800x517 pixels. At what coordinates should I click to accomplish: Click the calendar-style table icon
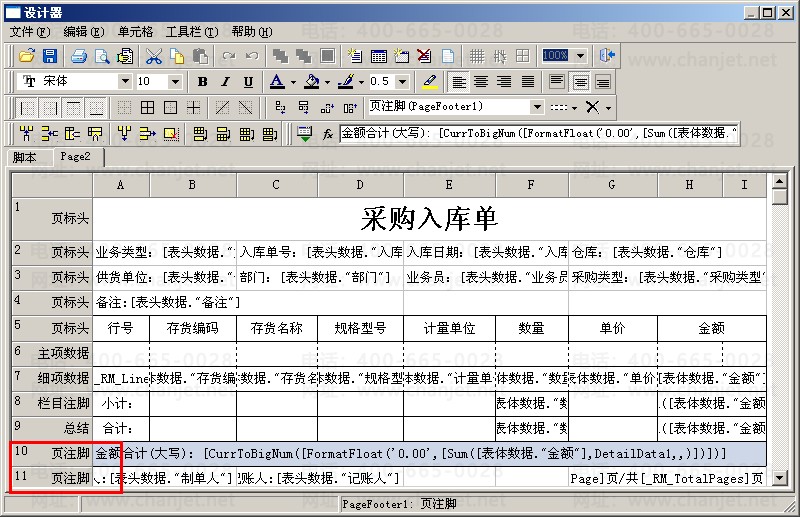[x=378, y=56]
